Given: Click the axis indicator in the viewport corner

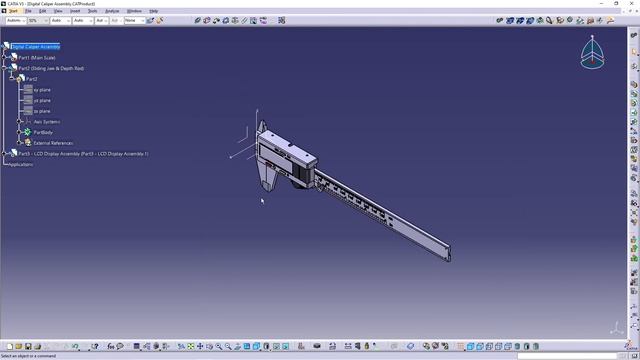Looking at the screenshot, I should 617,328.
